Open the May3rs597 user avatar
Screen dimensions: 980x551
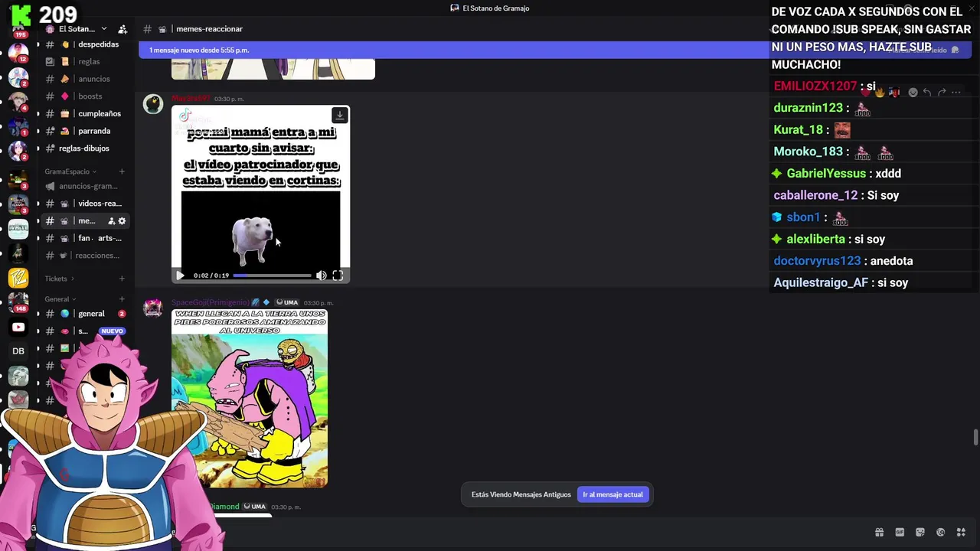point(153,104)
